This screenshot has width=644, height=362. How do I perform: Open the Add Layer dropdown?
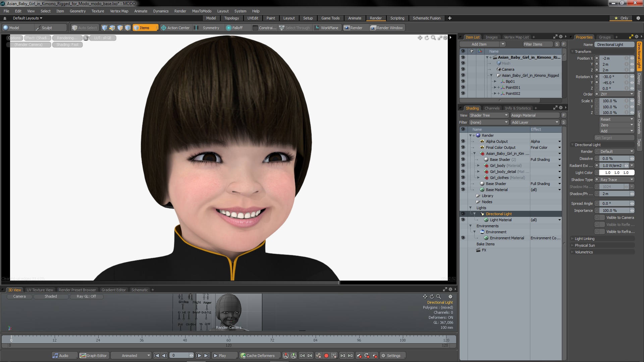pyautogui.click(x=535, y=122)
